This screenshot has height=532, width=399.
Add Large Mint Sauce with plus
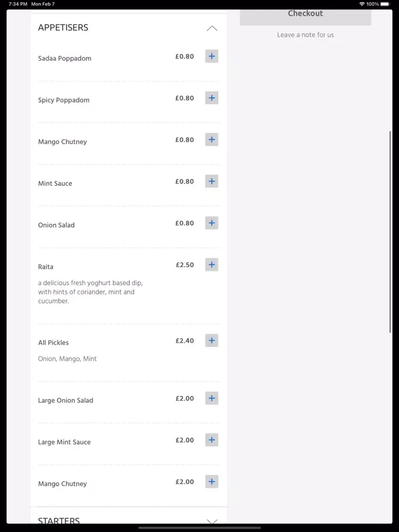click(x=212, y=440)
